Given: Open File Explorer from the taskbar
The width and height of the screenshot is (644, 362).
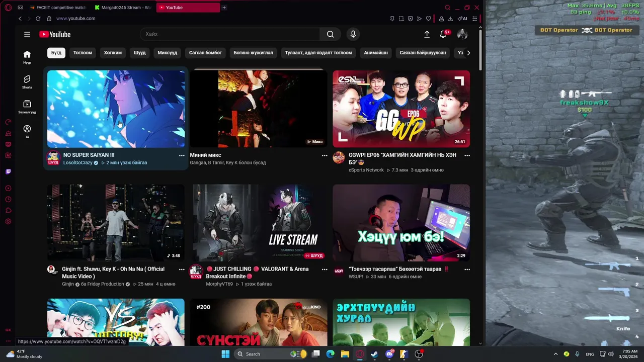Looking at the screenshot, I should 345,354.
